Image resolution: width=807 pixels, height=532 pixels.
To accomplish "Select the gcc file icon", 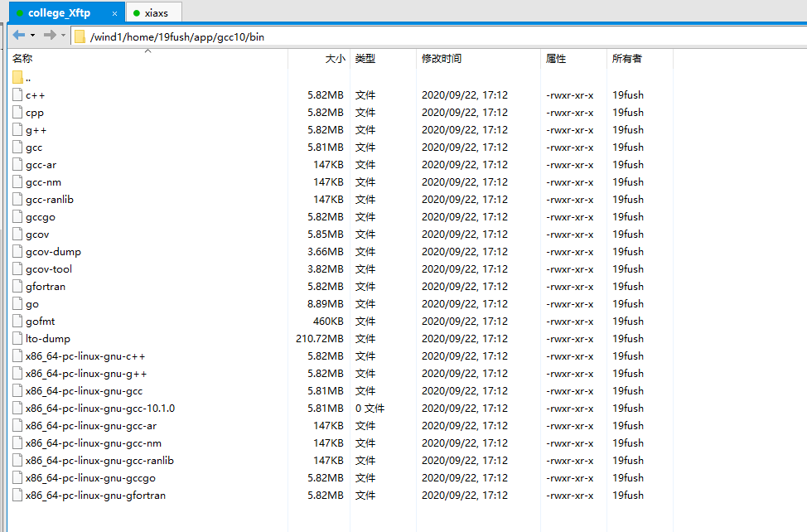I will (x=17, y=148).
